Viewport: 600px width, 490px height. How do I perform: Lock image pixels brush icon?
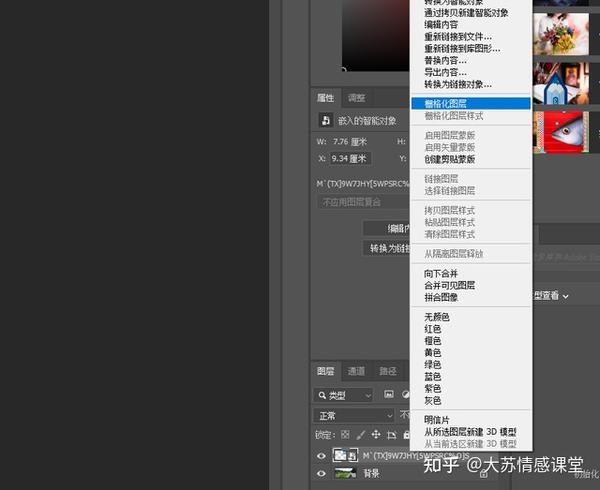pyautogui.click(x=360, y=435)
